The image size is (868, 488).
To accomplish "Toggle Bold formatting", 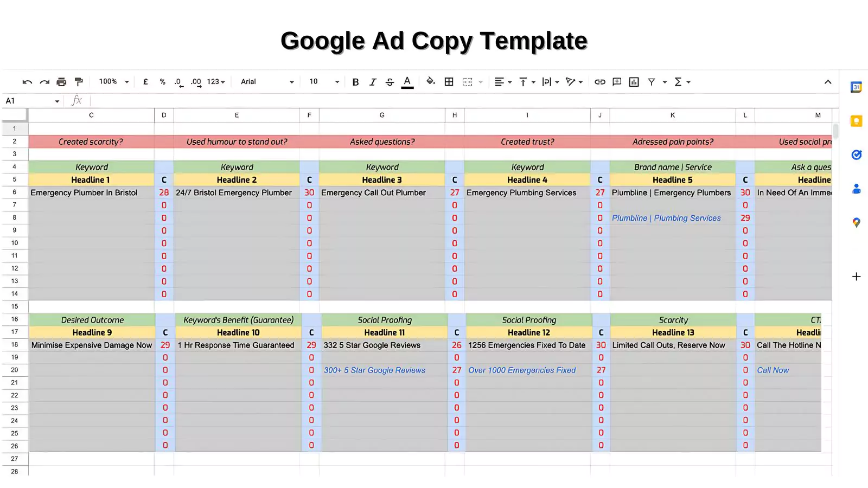I will [355, 82].
